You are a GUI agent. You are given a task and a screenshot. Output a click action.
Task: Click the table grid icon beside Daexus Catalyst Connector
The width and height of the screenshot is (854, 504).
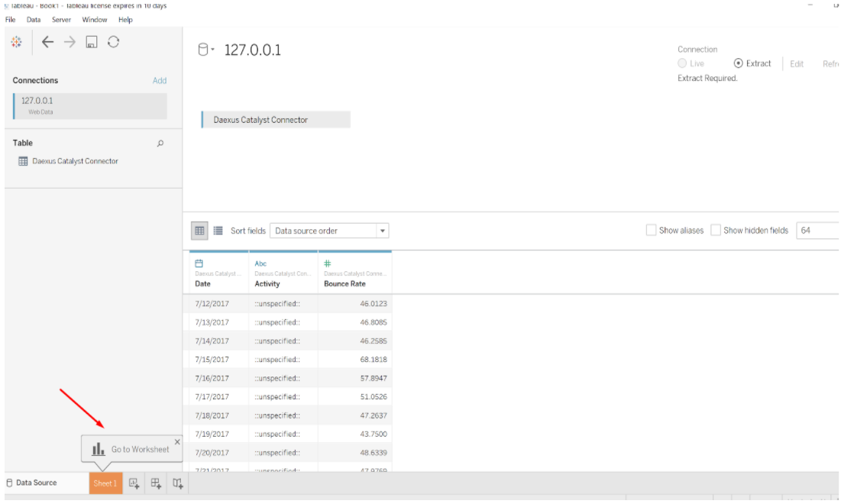click(23, 161)
